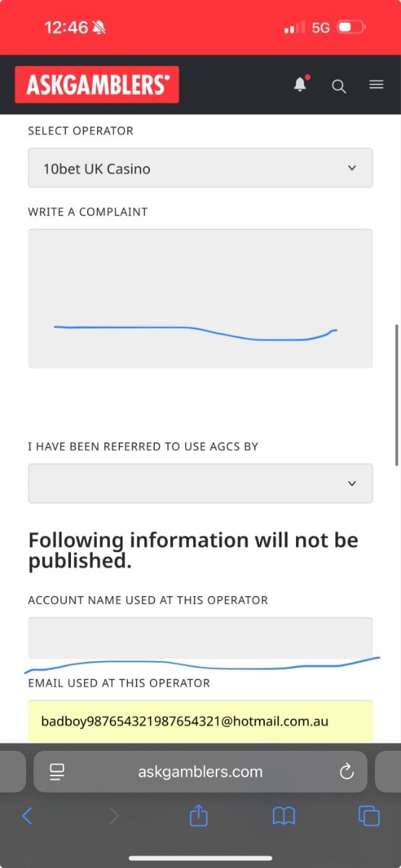Open Safari bookmarks
The height and width of the screenshot is (868, 401).
point(284,817)
